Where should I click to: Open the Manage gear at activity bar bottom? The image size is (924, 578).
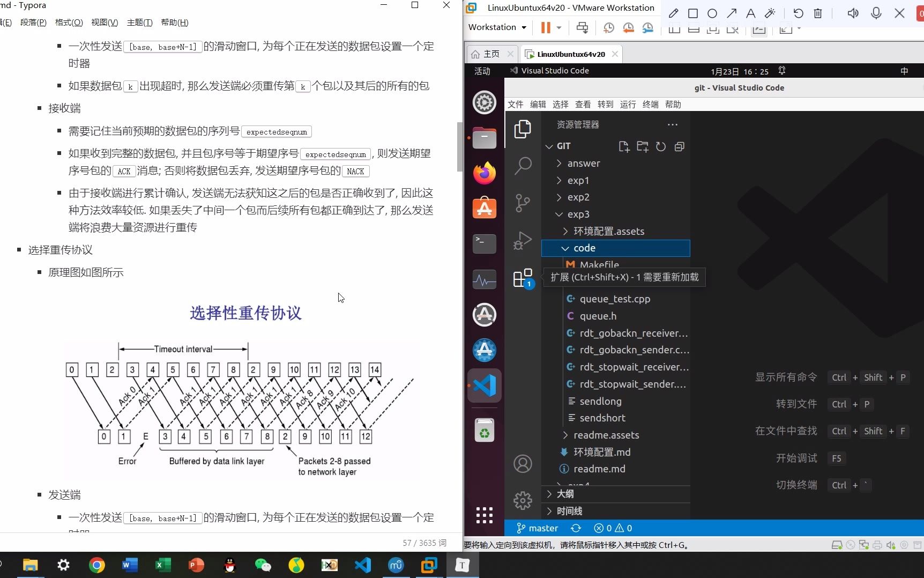point(523,500)
